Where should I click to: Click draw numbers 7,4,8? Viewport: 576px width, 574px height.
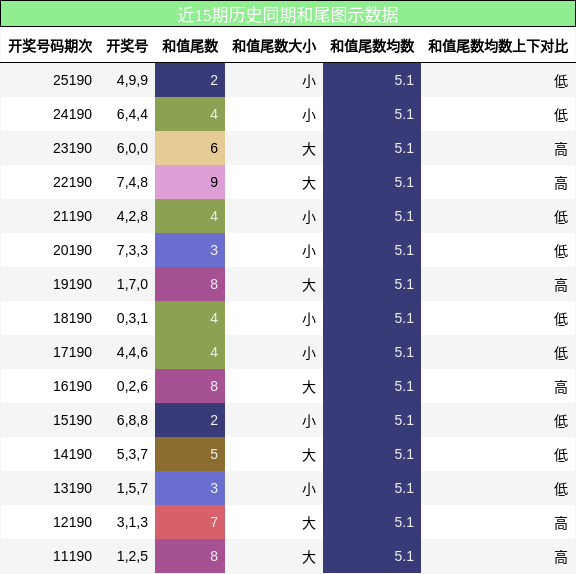click(x=132, y=182)
